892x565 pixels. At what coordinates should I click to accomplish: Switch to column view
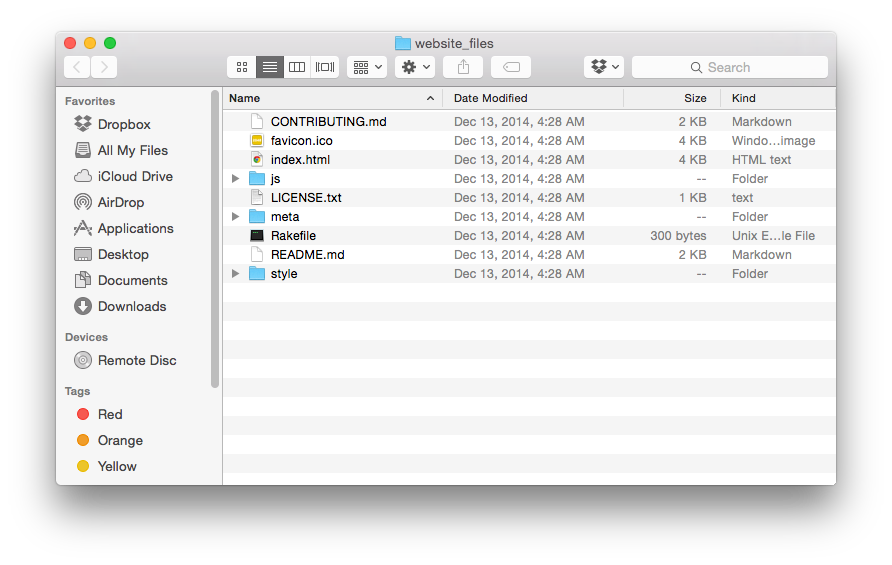coord(297,67)
